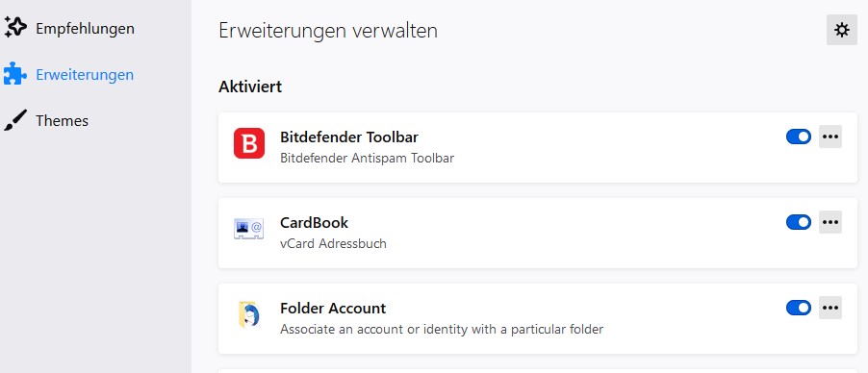Click the red Bitdefender B icon
The image size is (868, 373).
pyautogui.click(x=249, y=143)
